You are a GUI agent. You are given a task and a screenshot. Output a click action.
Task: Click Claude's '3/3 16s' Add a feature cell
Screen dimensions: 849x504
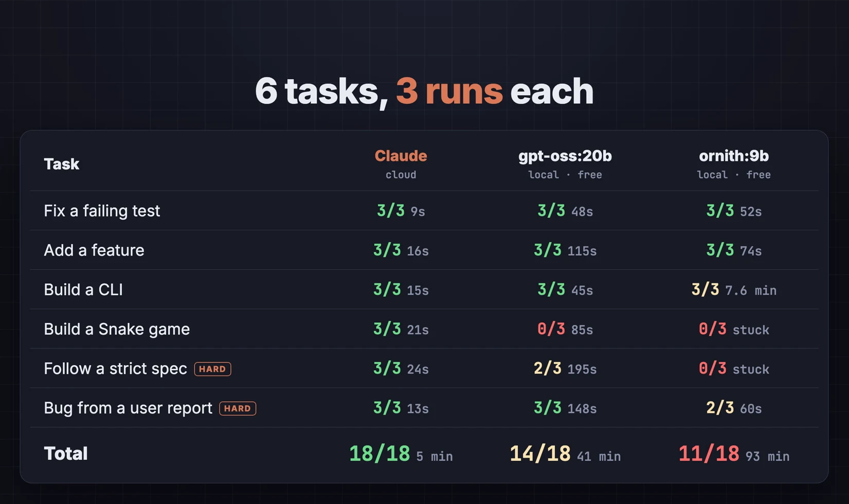tap(401, 250)
